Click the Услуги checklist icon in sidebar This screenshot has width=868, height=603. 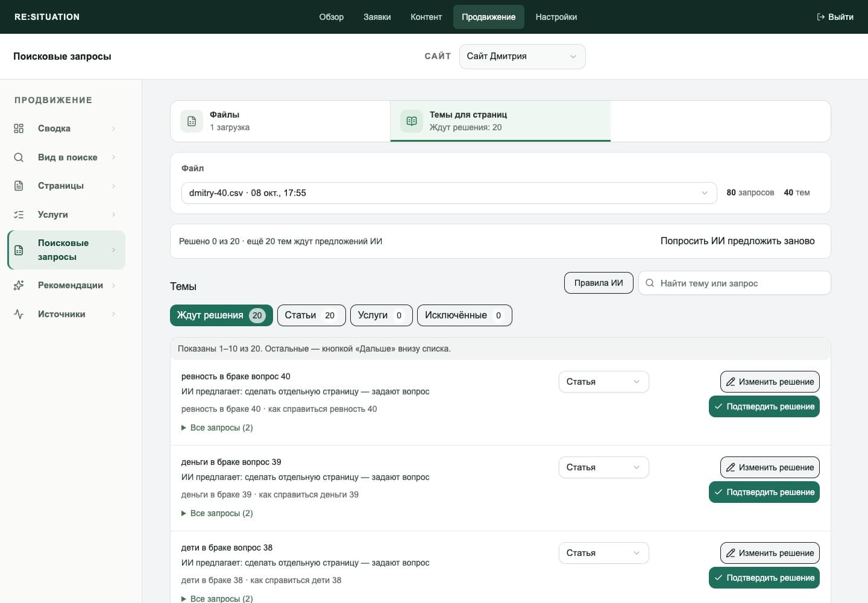19,215
